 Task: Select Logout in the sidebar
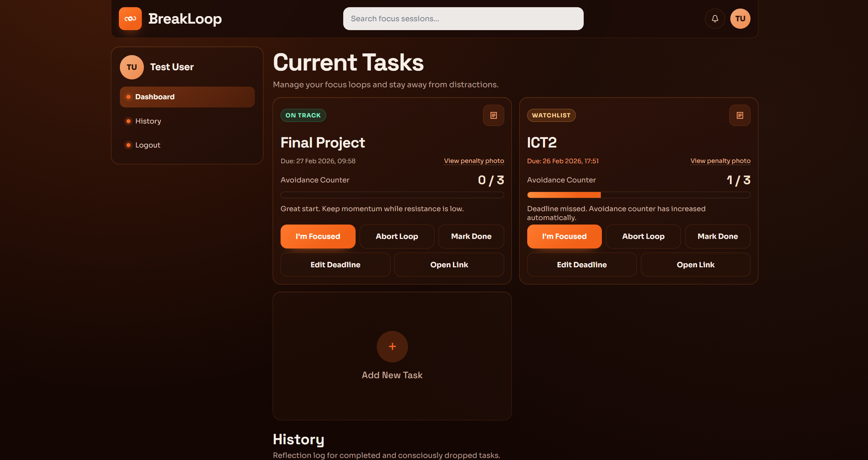[148, 145]
